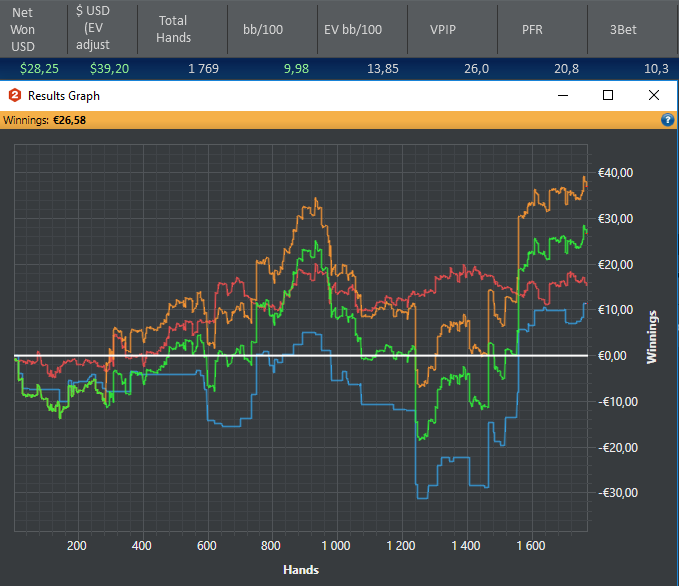
Task: Select the bb/100 column header
Action: (x=263, y=30)
